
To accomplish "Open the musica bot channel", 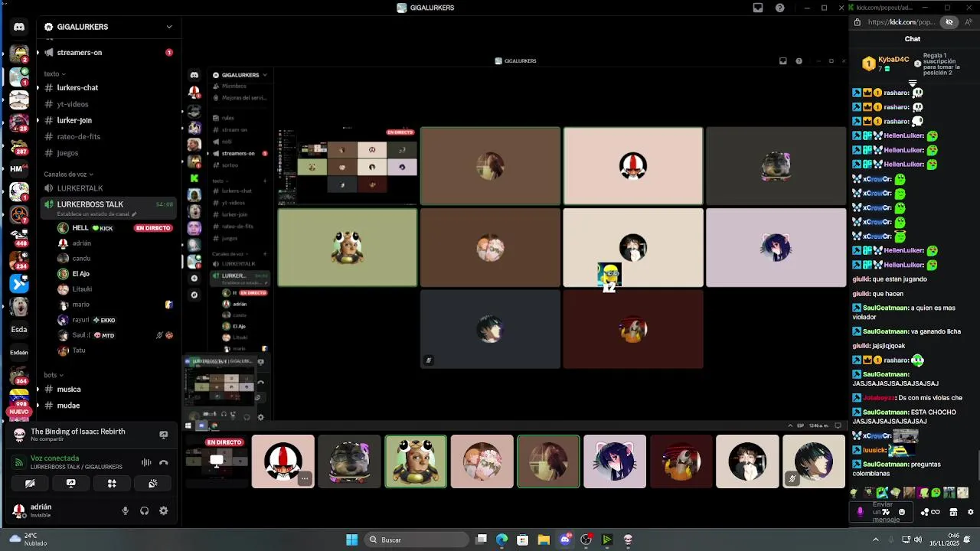I will point(106,390).
